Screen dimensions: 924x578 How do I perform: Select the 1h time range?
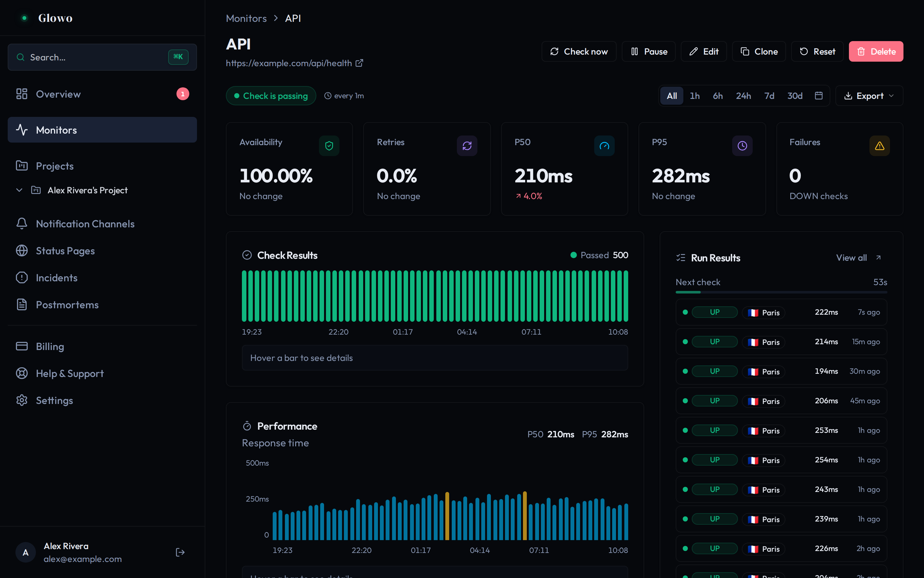pyautogui.click(x=695, y=96)
